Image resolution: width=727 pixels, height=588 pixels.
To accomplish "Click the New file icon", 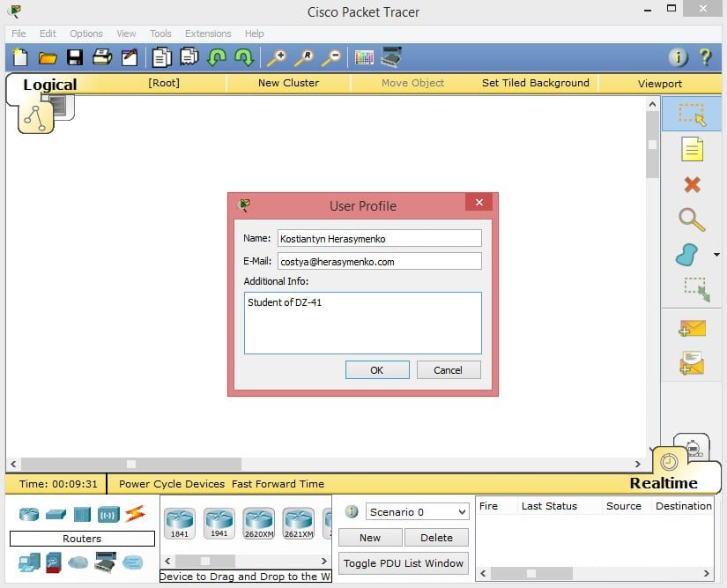I will click(x=20, y=57).
